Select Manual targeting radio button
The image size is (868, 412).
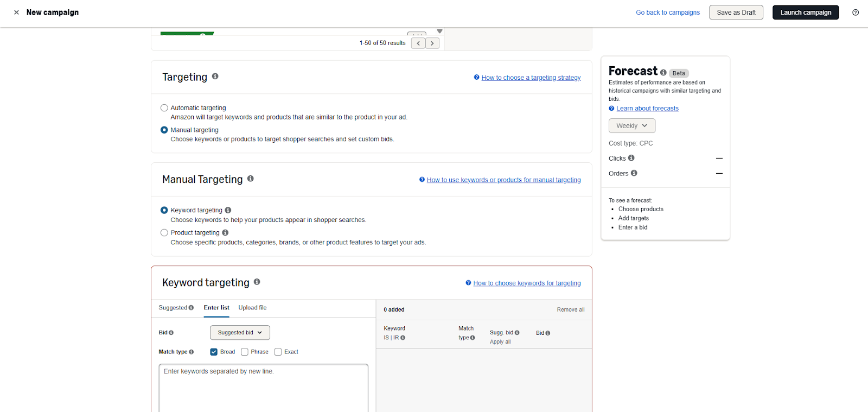point(164,130)
